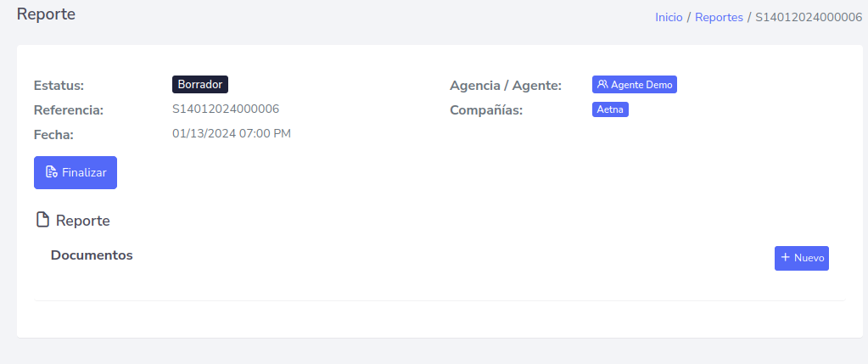868x364 pixels.
Task: Select the Agente Demo label text
Action: pos(641,85)
